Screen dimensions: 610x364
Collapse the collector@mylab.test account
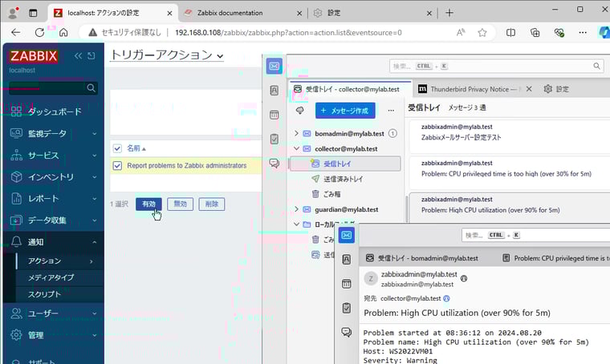296,148
